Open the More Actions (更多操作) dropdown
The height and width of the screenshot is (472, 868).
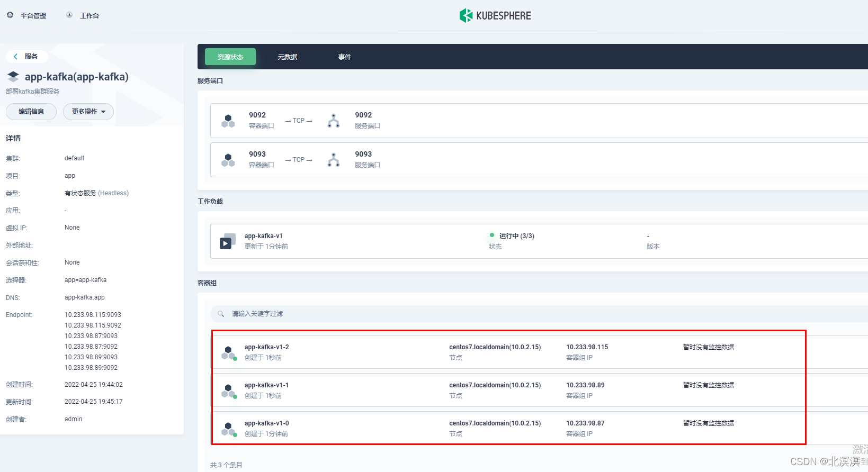click(x=88, y=112)
